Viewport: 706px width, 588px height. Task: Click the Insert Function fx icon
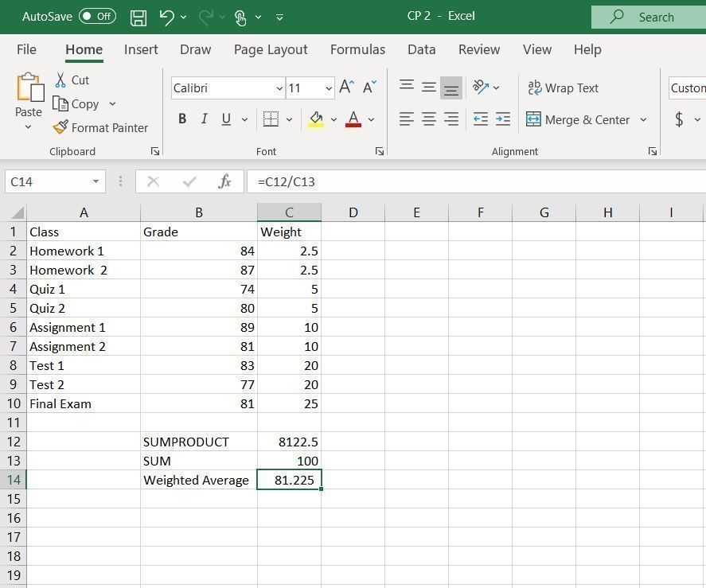click(225, 181)
